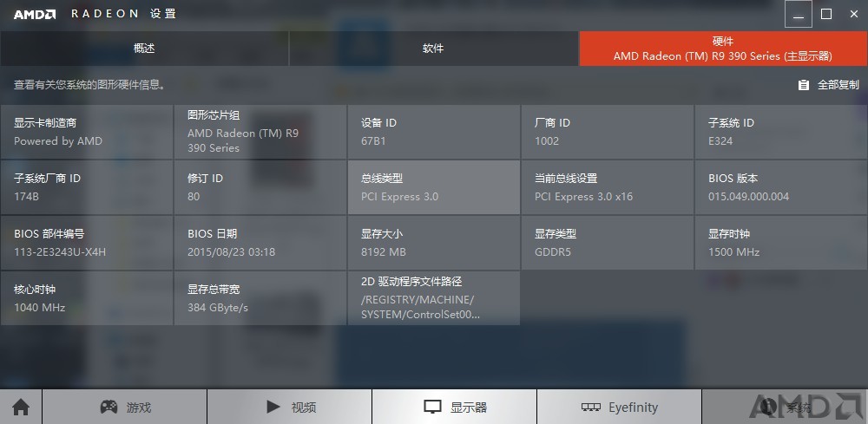This screenshot has height=424, width=868.
Task: Select the 2D 驱动程序文件路径 tile
Action: pyautogui.click(x=434, y=298)
